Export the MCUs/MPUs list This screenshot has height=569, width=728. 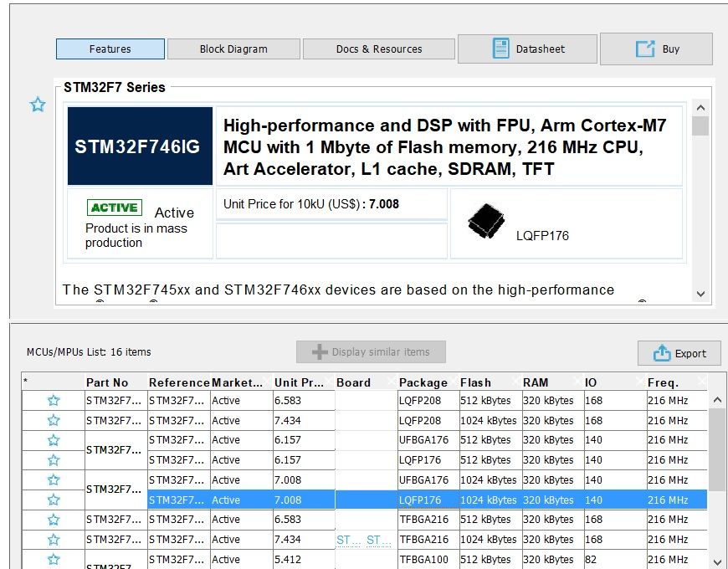[679, 353]
